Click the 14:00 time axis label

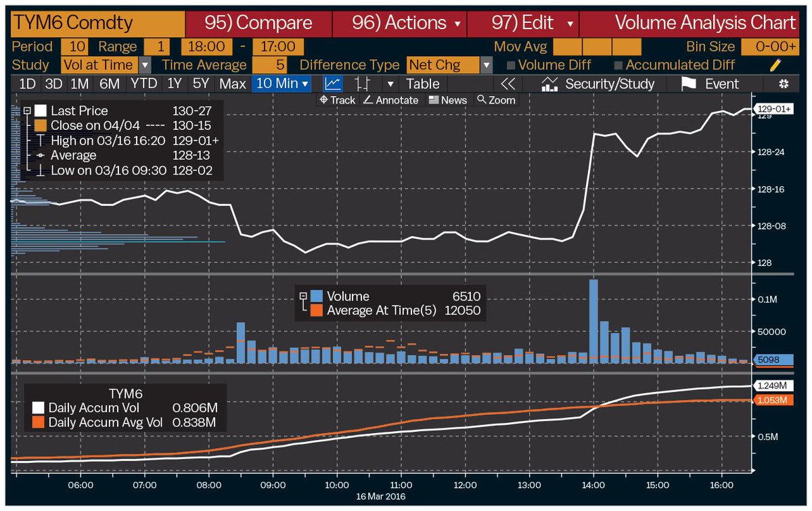pyautogui.click(x=593, y=485)
